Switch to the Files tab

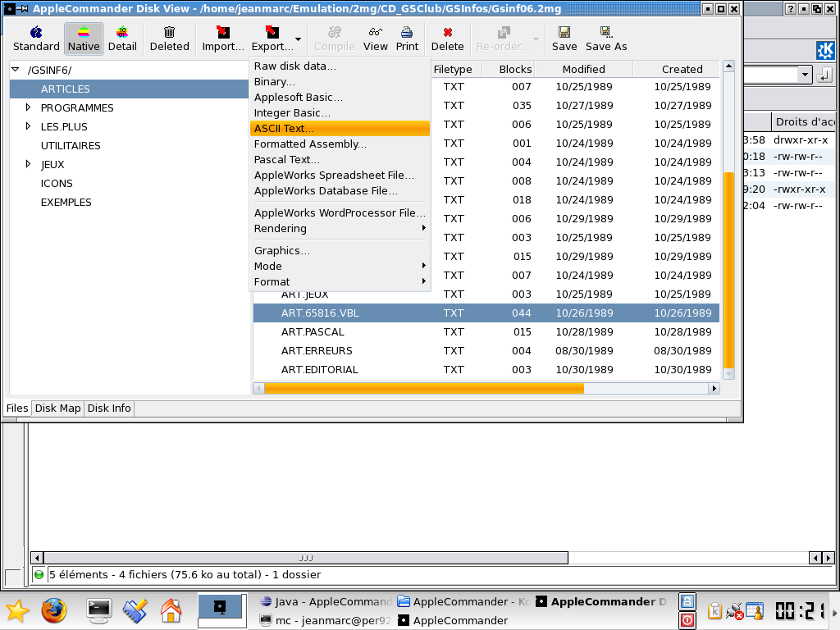(17, 409)
